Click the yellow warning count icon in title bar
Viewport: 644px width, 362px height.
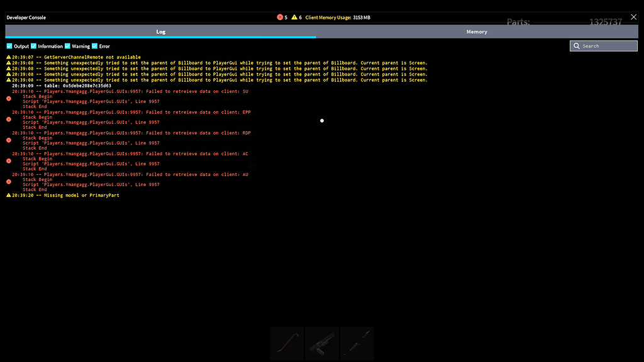point(293,17)
